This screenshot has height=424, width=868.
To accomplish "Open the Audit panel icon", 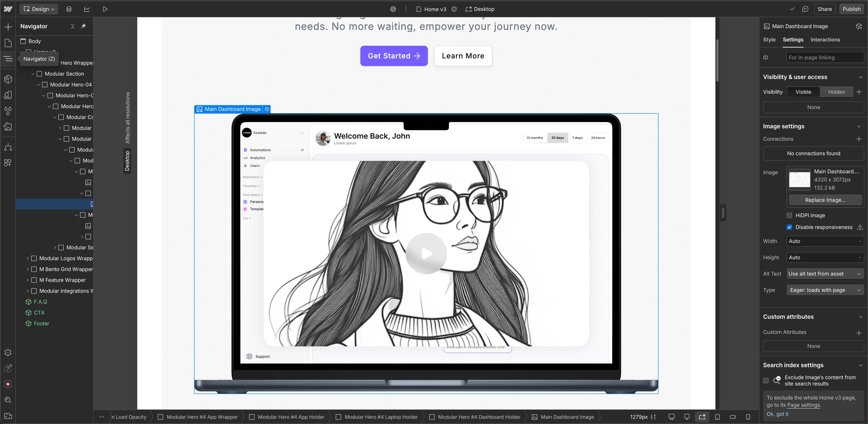I will [8, 368].
